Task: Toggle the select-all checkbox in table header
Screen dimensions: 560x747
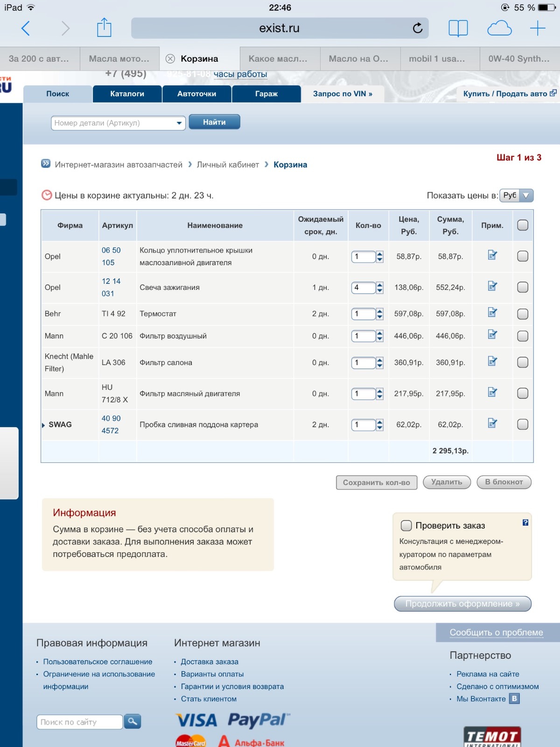Action: pos(523,225)
